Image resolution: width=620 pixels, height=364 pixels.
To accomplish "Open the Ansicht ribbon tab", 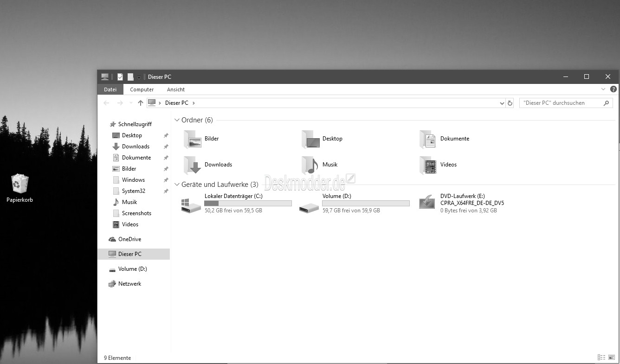I will (x=176, y=89).
